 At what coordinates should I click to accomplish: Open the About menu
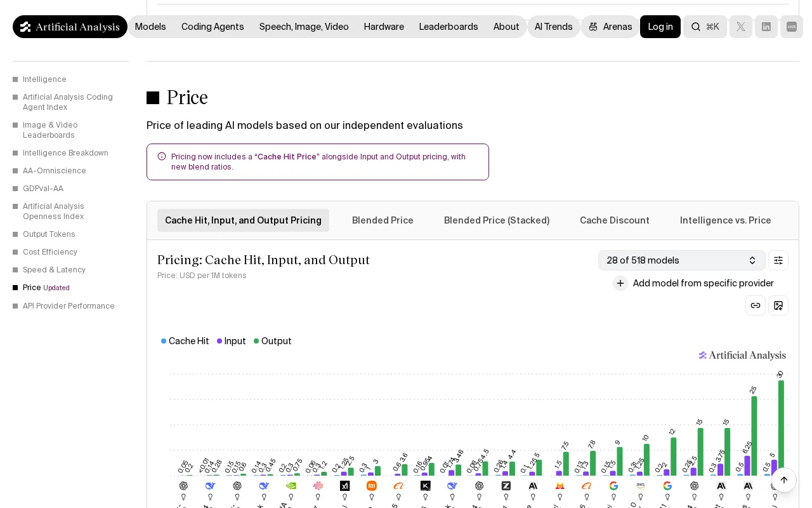[x=506, y=27]
